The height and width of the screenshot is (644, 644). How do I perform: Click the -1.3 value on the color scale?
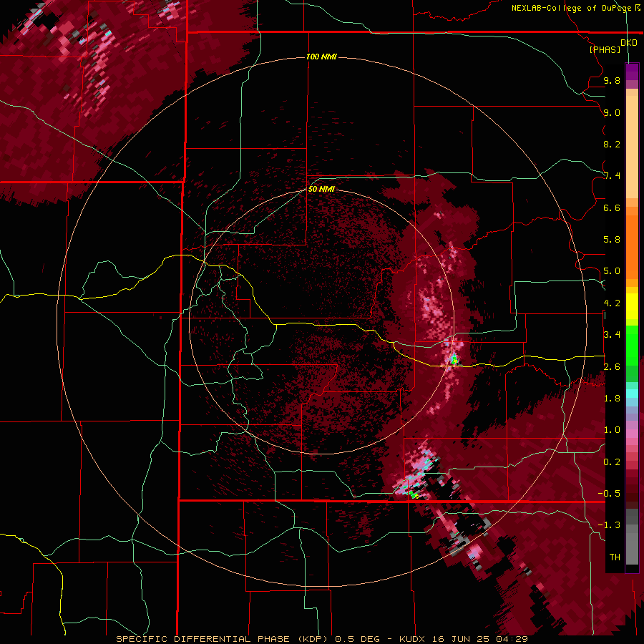pyautogui.click(x=609, y=525)
